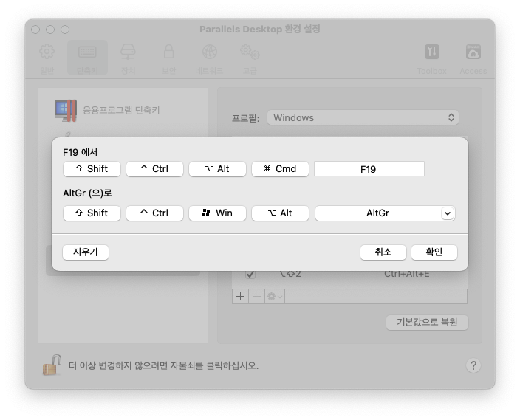Open help with the question mark button
520x420 pixels.
pos(473,365)
